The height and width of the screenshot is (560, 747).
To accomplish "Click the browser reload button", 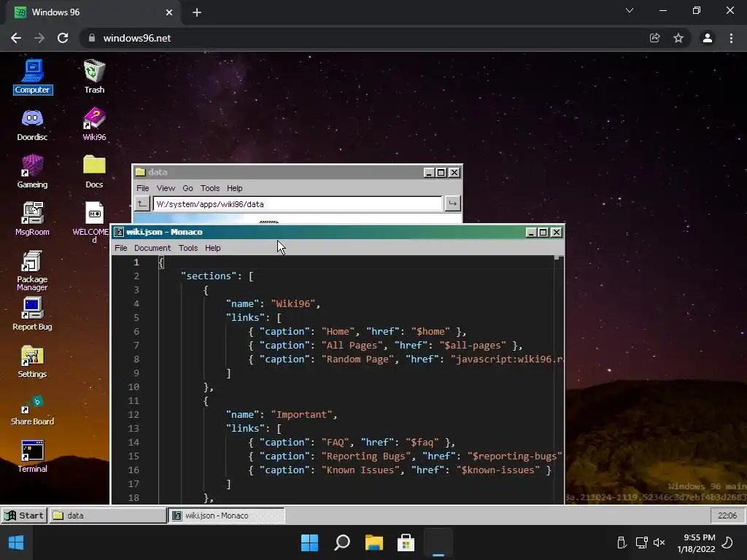I will [63, 38].
